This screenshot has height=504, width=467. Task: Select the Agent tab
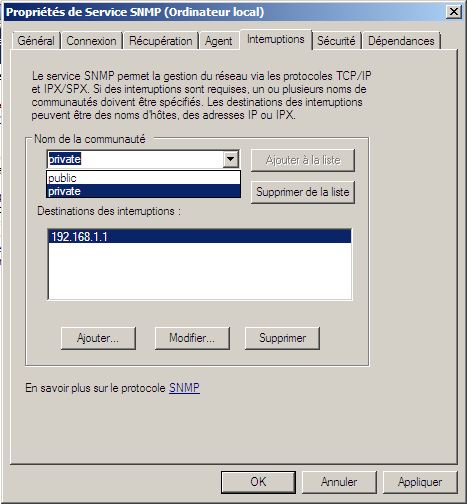219,41
